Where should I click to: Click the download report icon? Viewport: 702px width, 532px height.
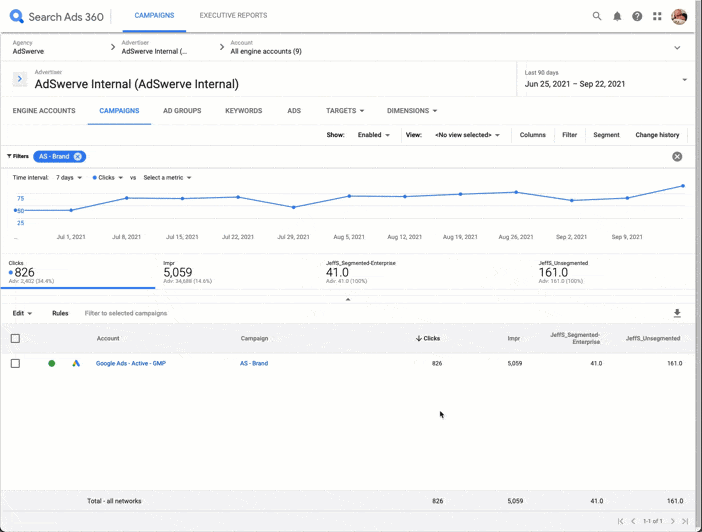[677, 313]
